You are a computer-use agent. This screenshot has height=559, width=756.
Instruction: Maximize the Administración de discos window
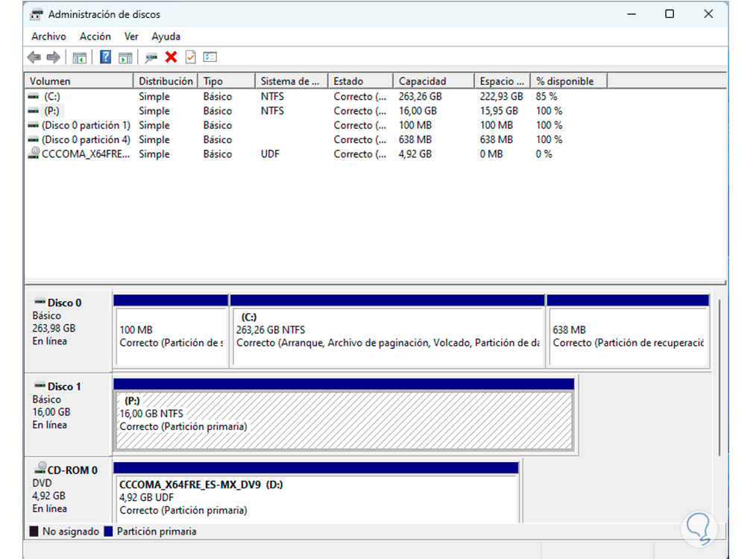pos(670,14)
